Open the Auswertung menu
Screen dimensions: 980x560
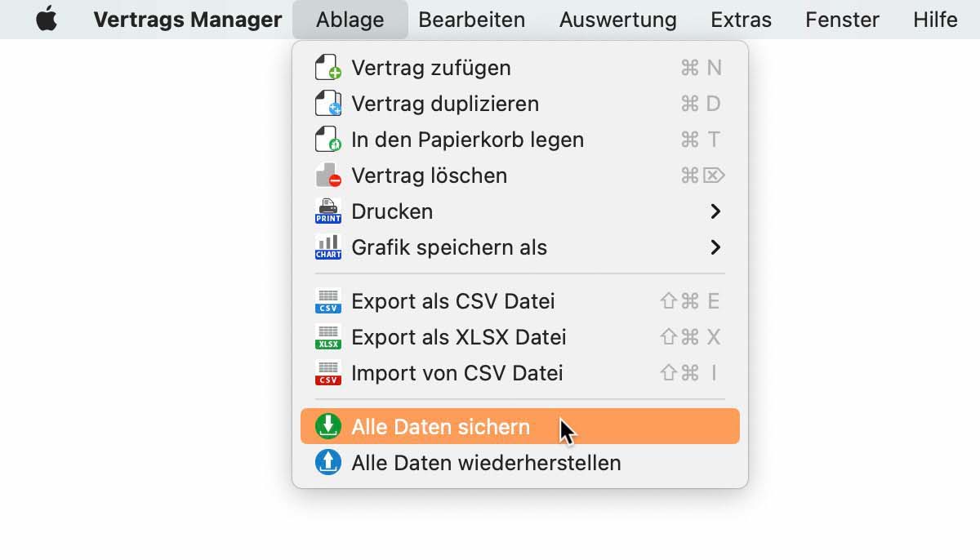click(x=617, y=20)
